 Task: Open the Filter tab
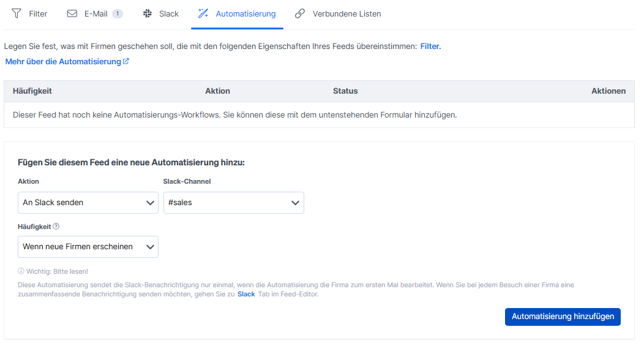pyautogui.click(x=29, y=13)
